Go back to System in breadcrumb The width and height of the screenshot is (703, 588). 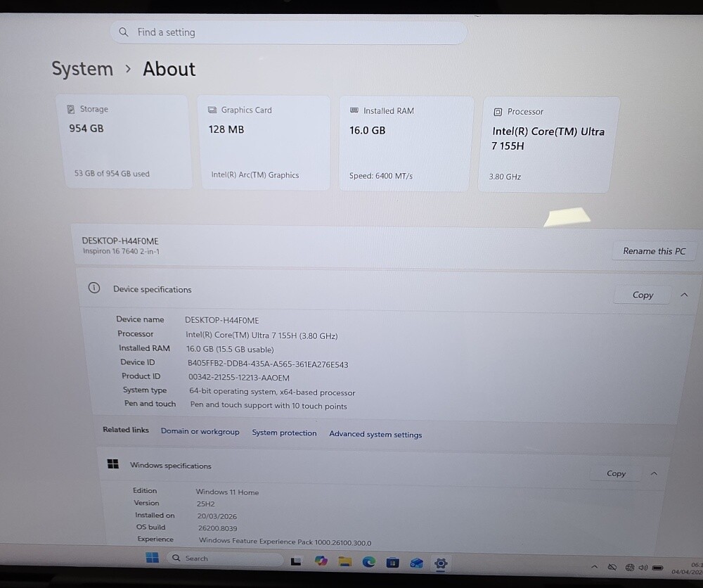pyautogui.click(x=82, y=69)
